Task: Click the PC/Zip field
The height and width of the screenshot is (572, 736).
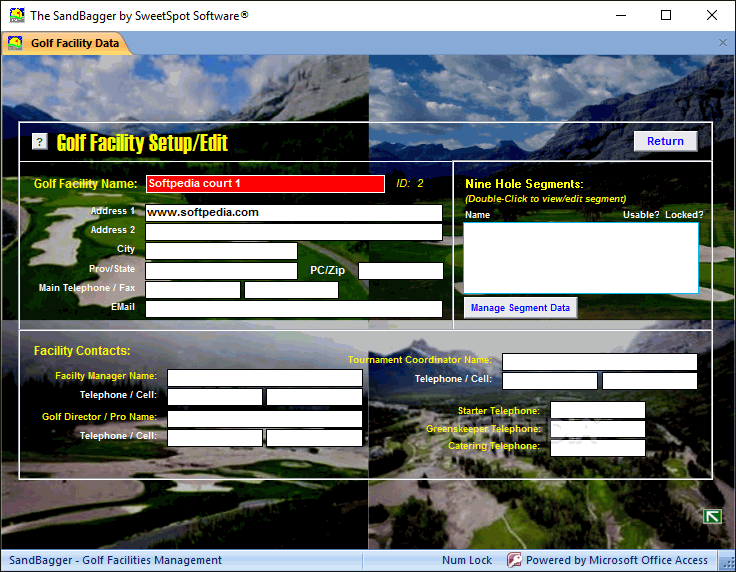Action: click(401, 271)
